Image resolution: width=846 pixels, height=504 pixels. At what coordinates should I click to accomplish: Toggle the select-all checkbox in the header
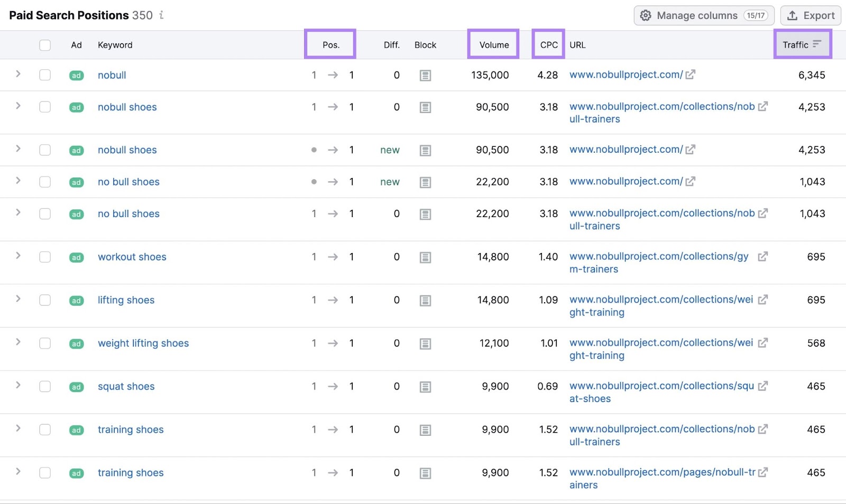(45, 45)
